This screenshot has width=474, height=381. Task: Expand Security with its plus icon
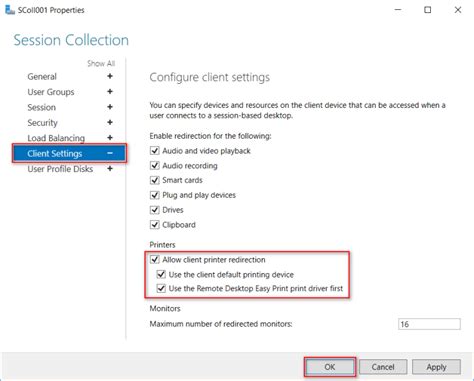coord(110,122)
